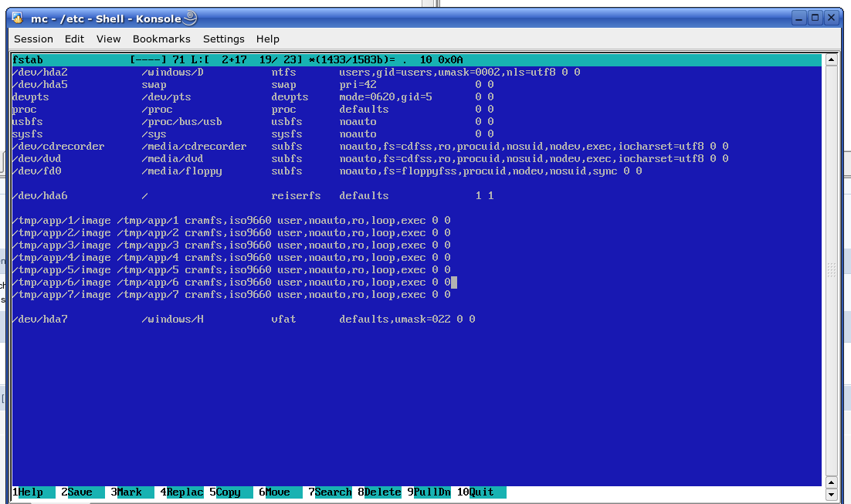851x504 pixels.
Task: Click /tmp/app/4/image line
Action: 231,258
